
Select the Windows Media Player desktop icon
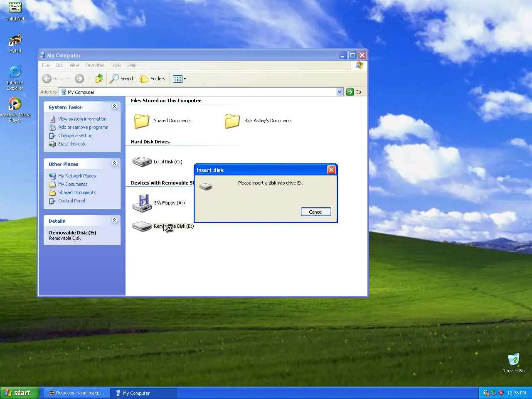[15, 110]
